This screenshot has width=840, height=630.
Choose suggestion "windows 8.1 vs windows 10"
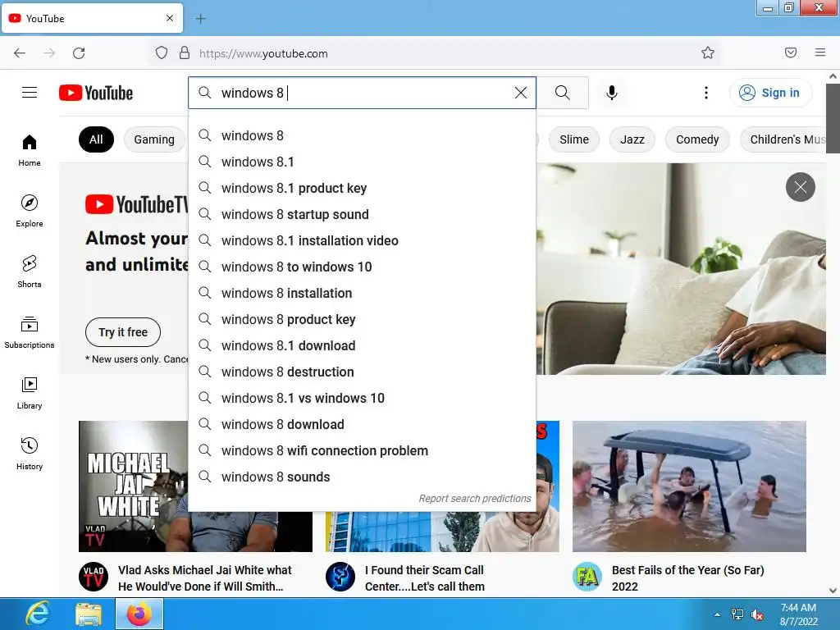click(x=362, y=398)
